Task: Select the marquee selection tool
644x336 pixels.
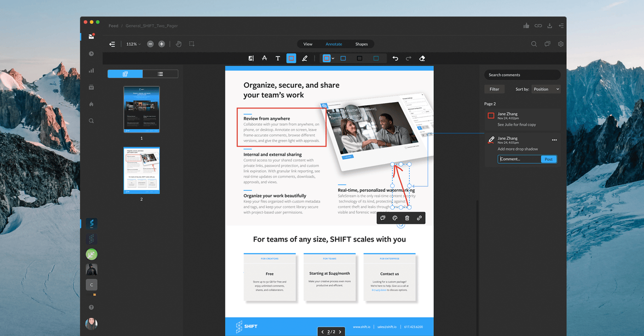Action: tap(192, 44)
